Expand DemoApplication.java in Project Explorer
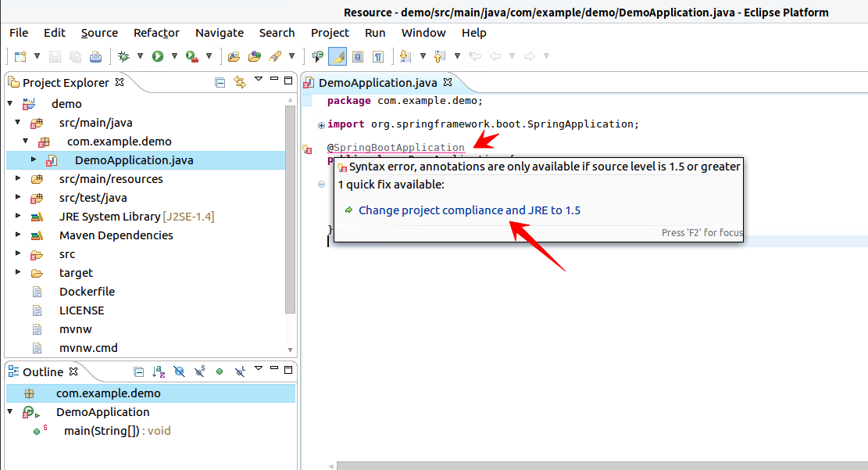The width and height of the screenshot is (868, 470). pyautogui.click(x=34, y=160)
